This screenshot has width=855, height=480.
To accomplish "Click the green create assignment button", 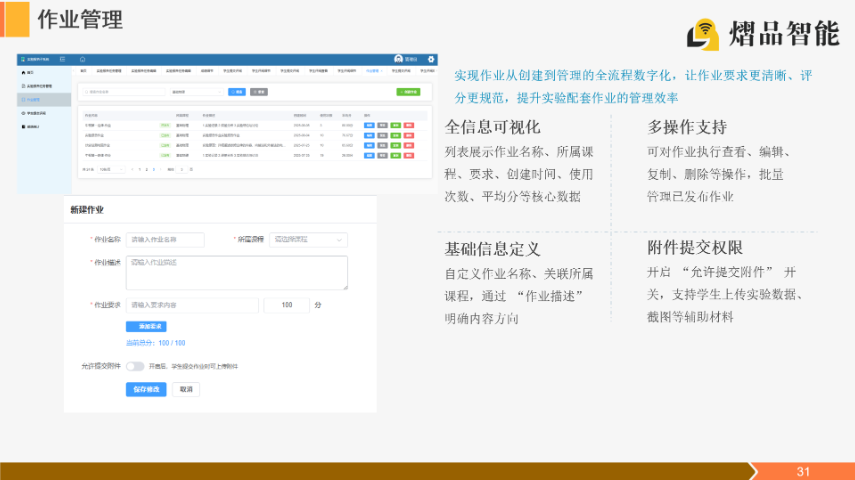I will pos(408,92).
